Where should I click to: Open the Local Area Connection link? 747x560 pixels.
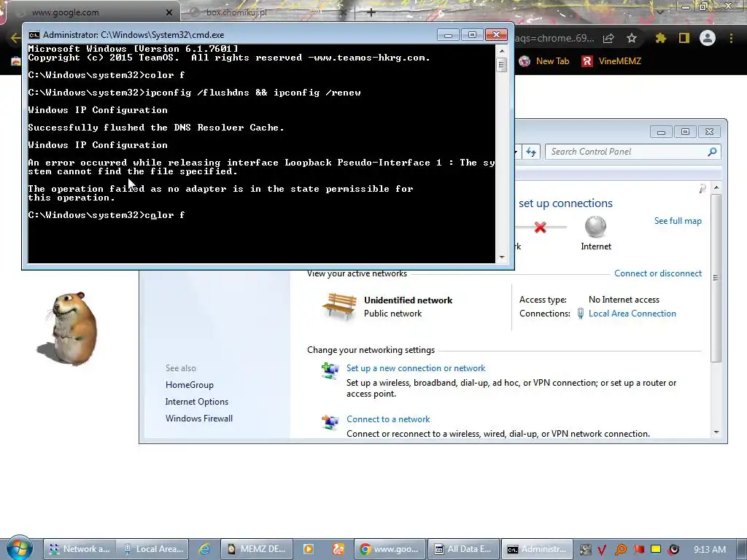tap(632, 314)
